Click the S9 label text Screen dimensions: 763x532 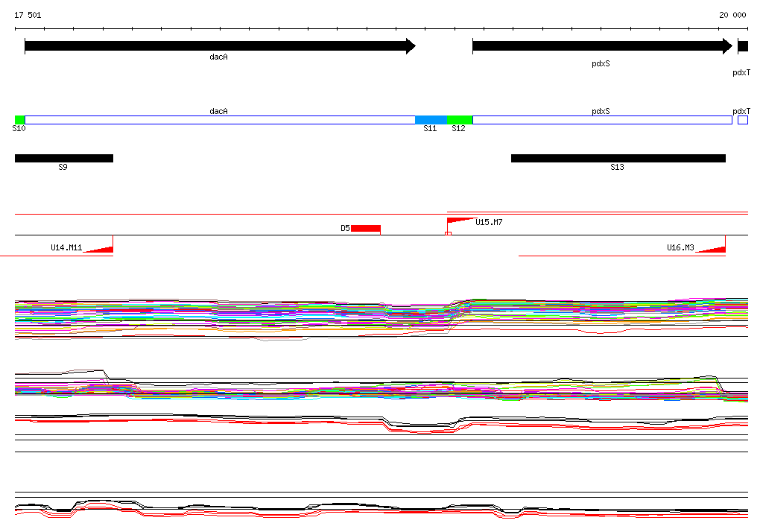[63, 167]
